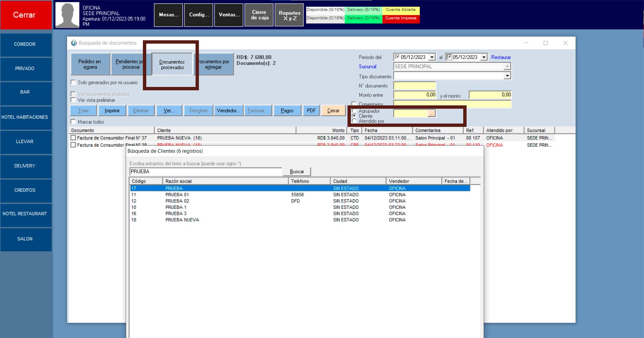Click the Restaurar link
The image size is (644, 338).
click(x=501, y=57)
